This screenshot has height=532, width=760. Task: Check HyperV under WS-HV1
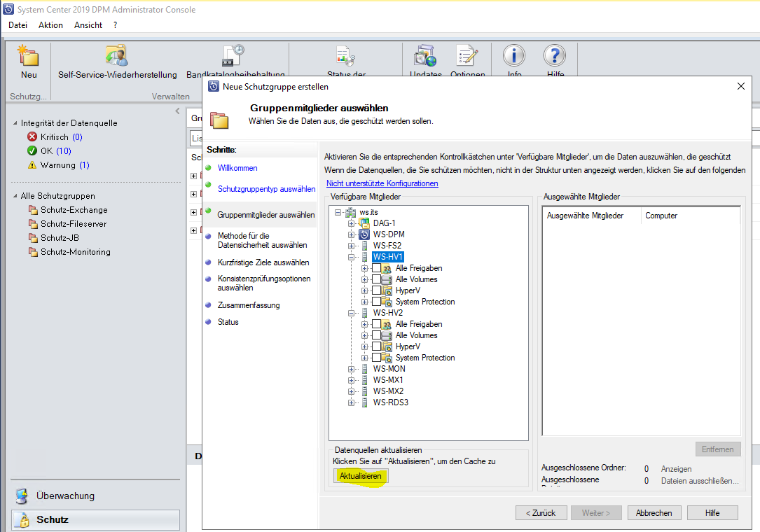coord(377,290)
